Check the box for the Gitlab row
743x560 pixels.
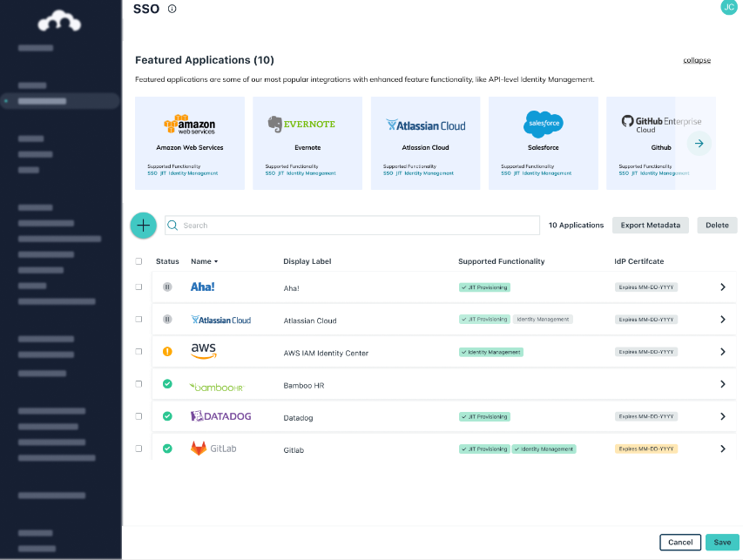coord(138,449)
